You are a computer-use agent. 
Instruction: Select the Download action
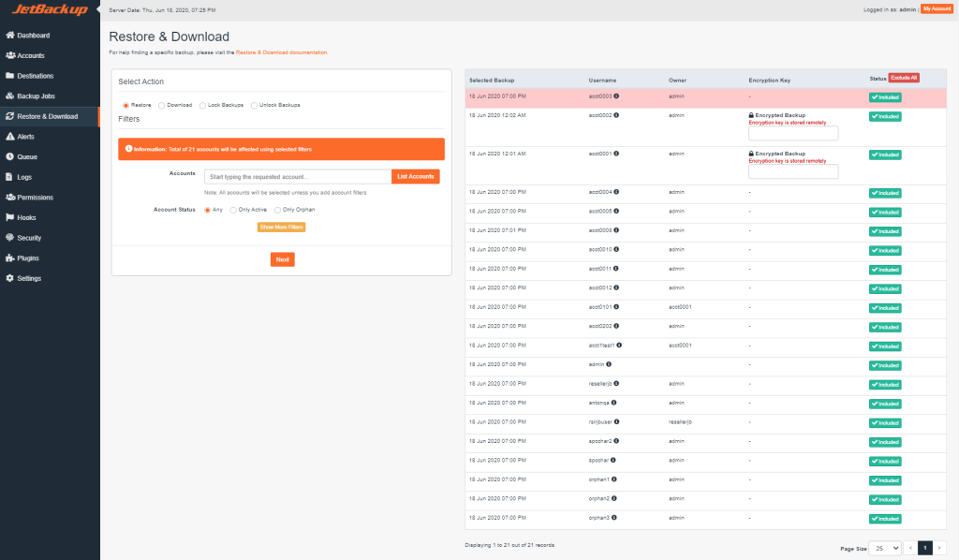tap(161, 105)
